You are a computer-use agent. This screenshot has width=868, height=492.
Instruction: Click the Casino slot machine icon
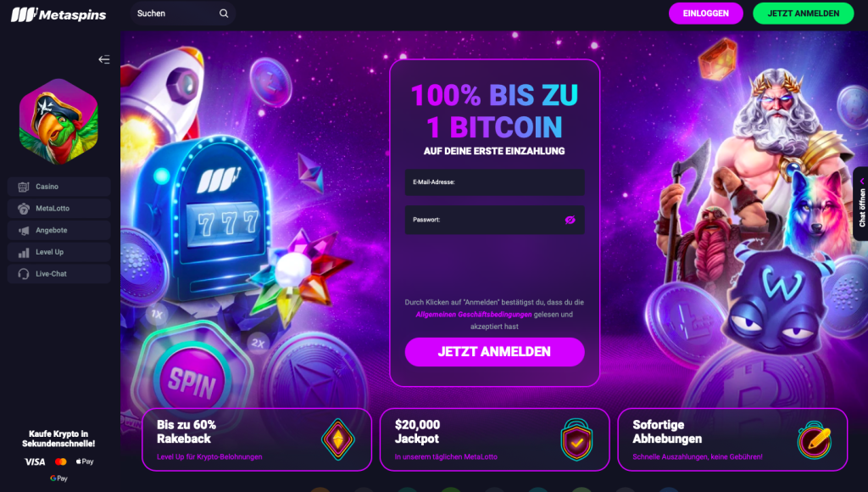pyautogui.click(x=23, y=187)
